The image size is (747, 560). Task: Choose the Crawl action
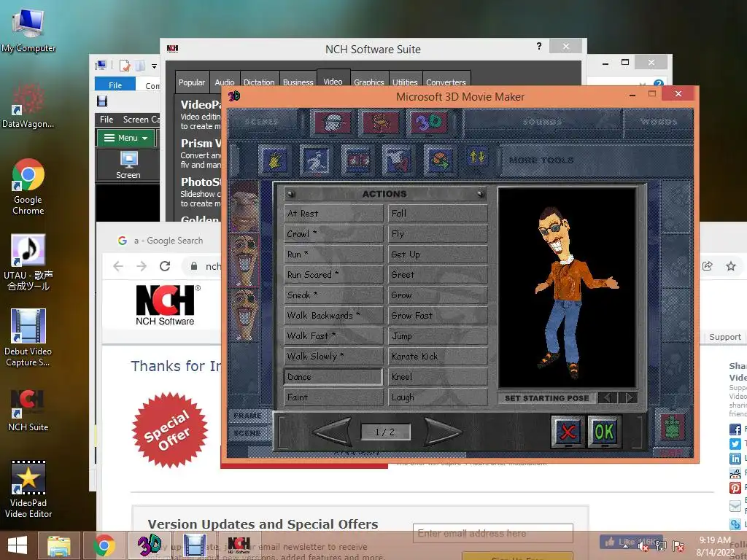coord(333,234)
